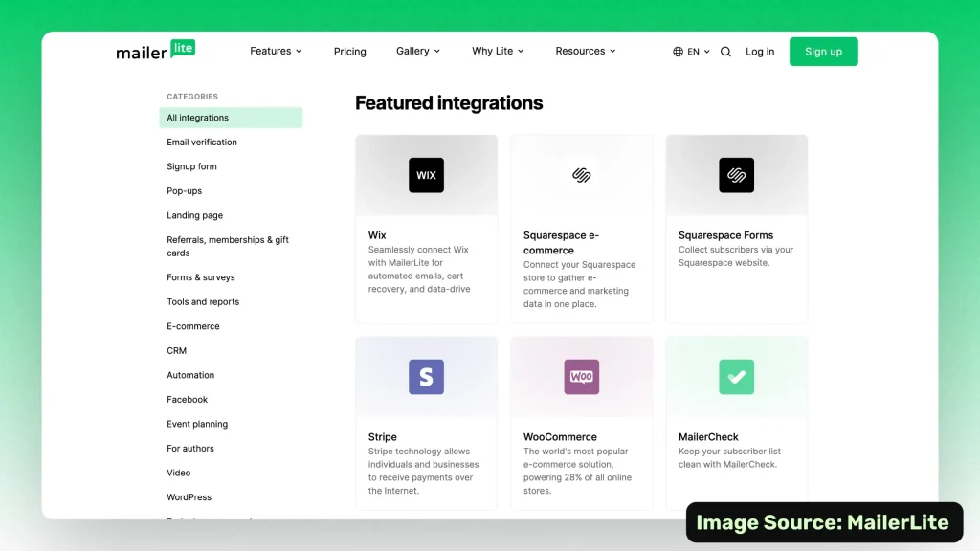Select Video category

click(x=179, y=473)
